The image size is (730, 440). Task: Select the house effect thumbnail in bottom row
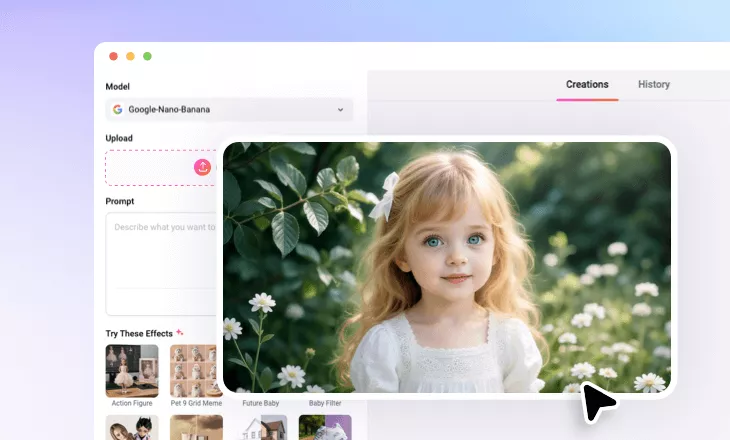[261, 428]
